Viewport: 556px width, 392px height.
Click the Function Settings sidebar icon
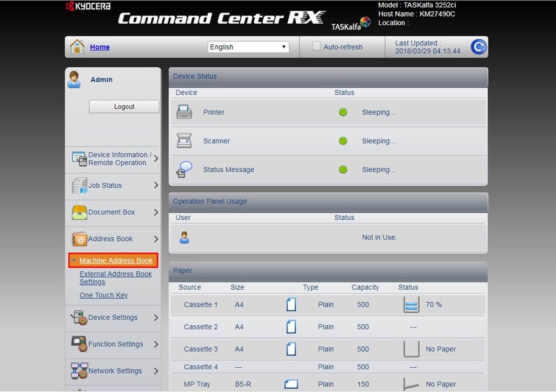click(x=79, y=344)
